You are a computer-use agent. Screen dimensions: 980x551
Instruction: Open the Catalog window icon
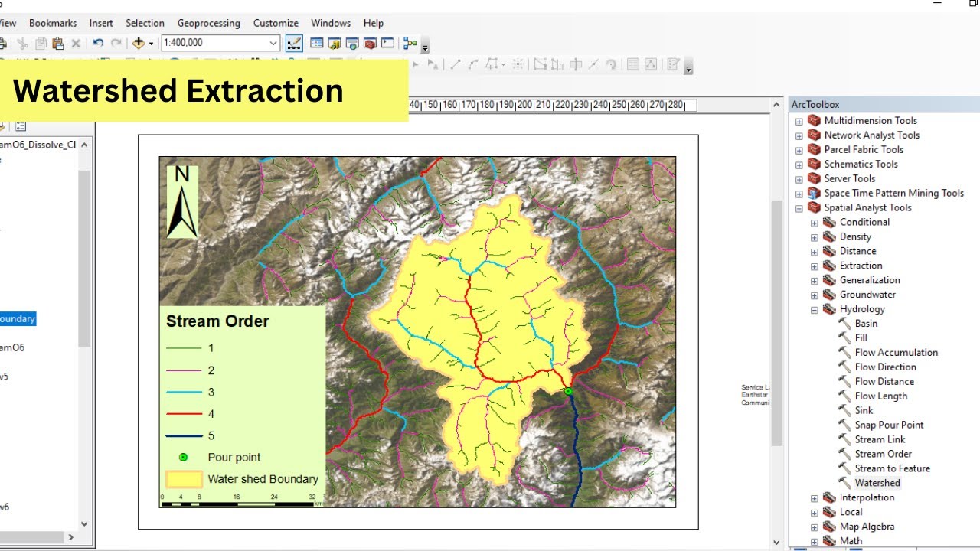[x=335, y=44]
